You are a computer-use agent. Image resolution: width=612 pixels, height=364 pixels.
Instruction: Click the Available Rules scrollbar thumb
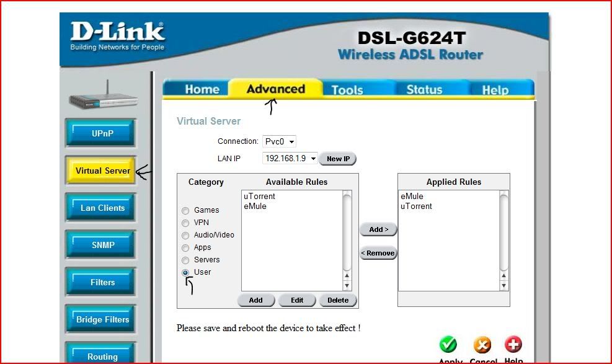[x=347, y=231]
